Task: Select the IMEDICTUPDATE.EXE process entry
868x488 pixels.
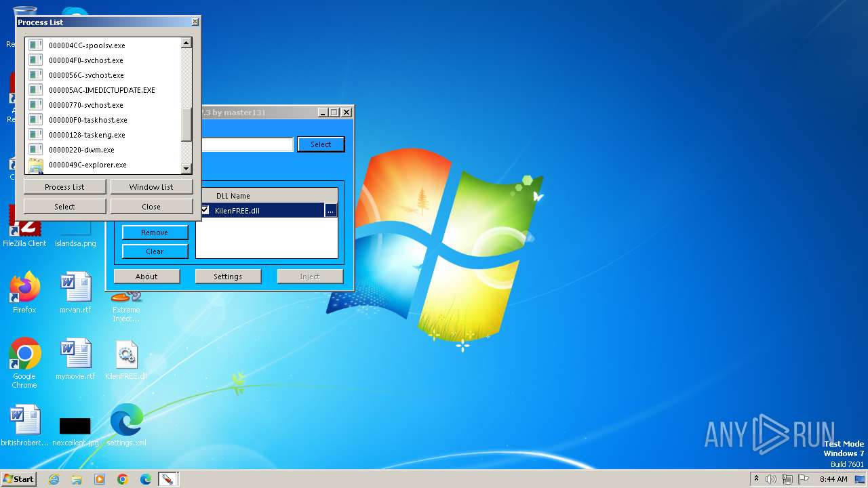Action: tap(102, 90)
